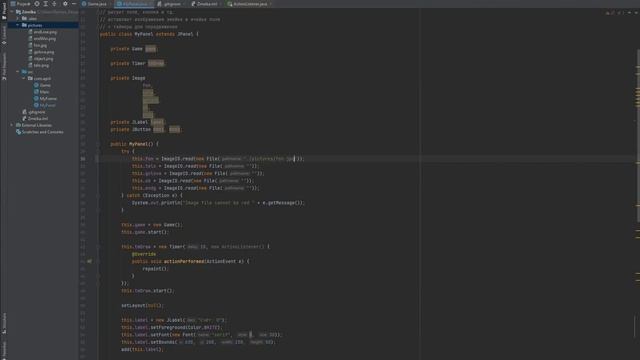Expand the .idea folder arrow

pyautogui.click(x=18, y=18)
